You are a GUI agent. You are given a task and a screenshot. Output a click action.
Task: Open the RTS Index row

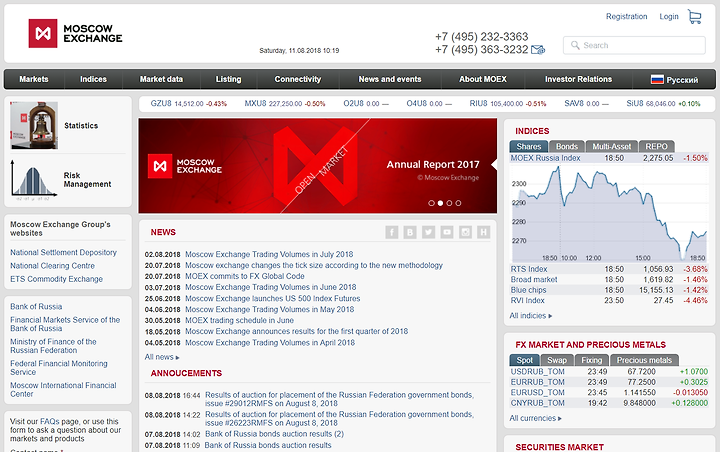coord(609,269)
